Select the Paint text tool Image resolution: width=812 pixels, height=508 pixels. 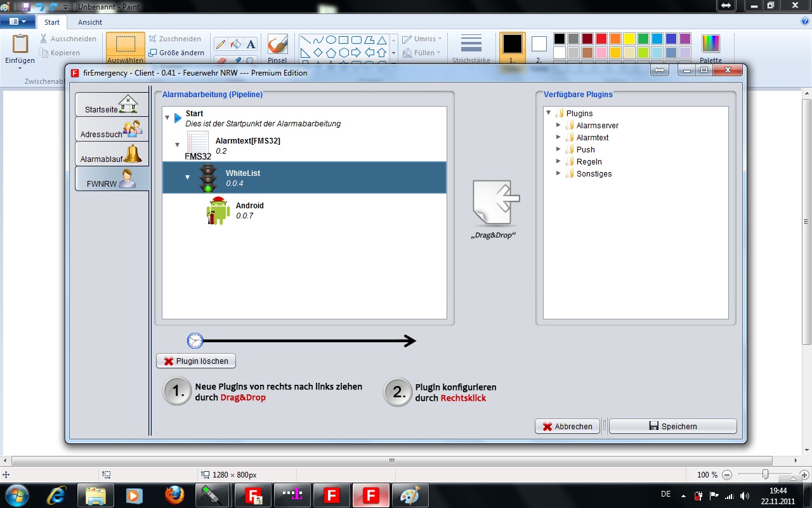coord(251,44)
